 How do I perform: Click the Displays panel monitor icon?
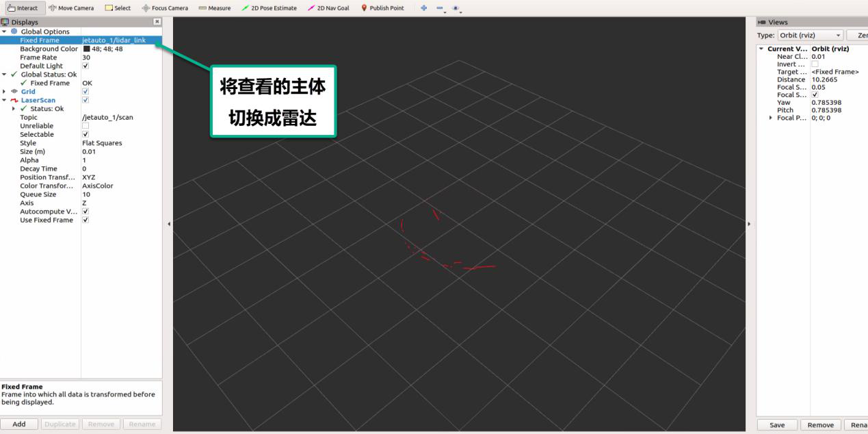[x=5, y=22]
